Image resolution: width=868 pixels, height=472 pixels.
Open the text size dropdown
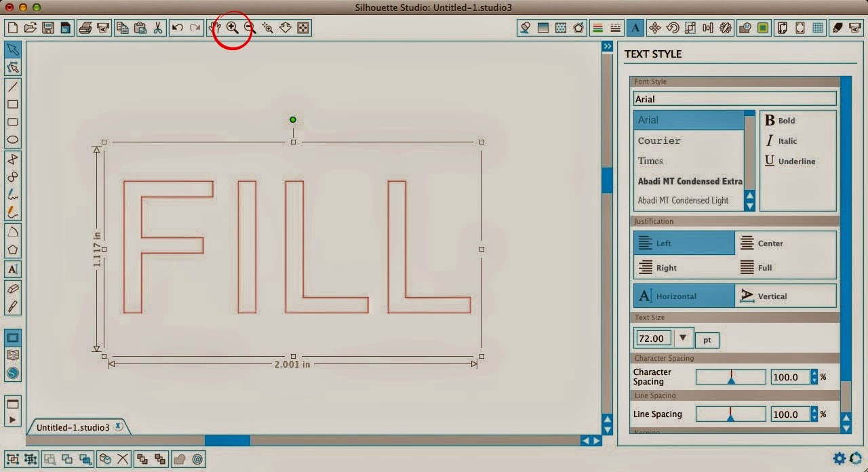(683, 338)
